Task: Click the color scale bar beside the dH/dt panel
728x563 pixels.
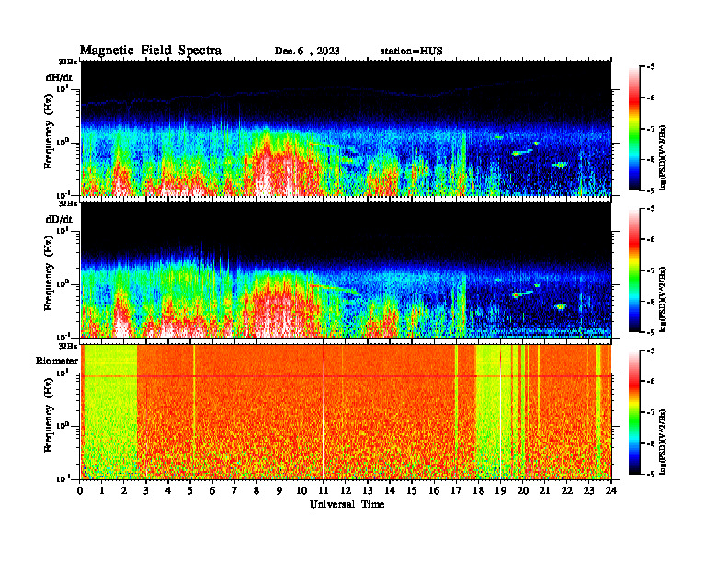Action: 634,129
